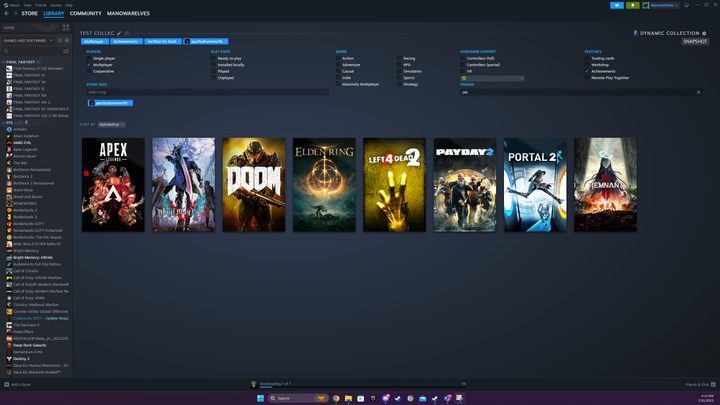This screenshot has width=720, height=405.
Task: Remove the Verified On Deck filter chip
Action: pyautogui.click(x=179, y=41)
